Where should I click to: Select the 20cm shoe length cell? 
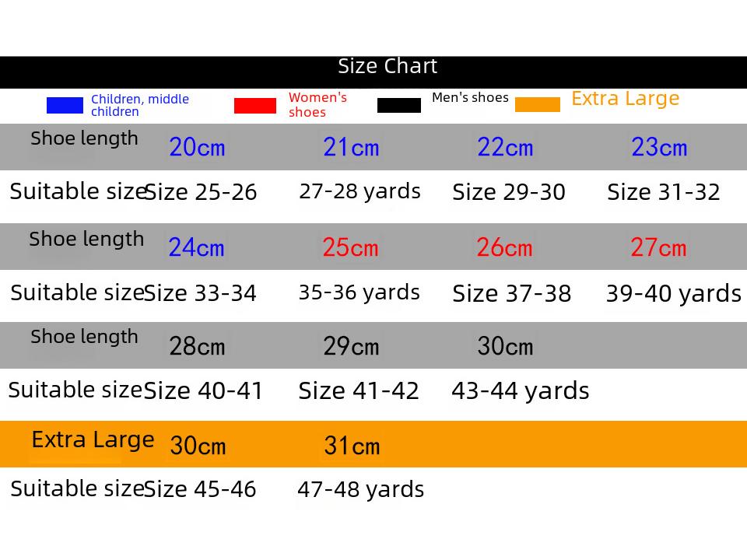point(197,147)
